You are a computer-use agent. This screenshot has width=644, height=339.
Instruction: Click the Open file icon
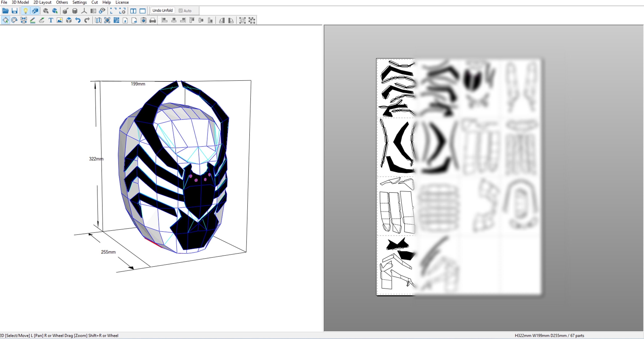pyautogui.click(x=5, y=11)
